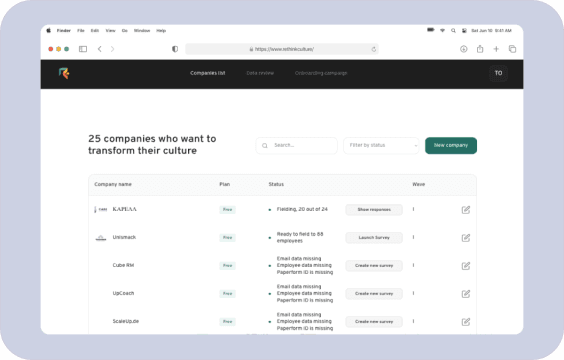Image resolution: width=564 pixels, height=360 pixels.
Task: Open the Finder menu
Action: [64, 31]
